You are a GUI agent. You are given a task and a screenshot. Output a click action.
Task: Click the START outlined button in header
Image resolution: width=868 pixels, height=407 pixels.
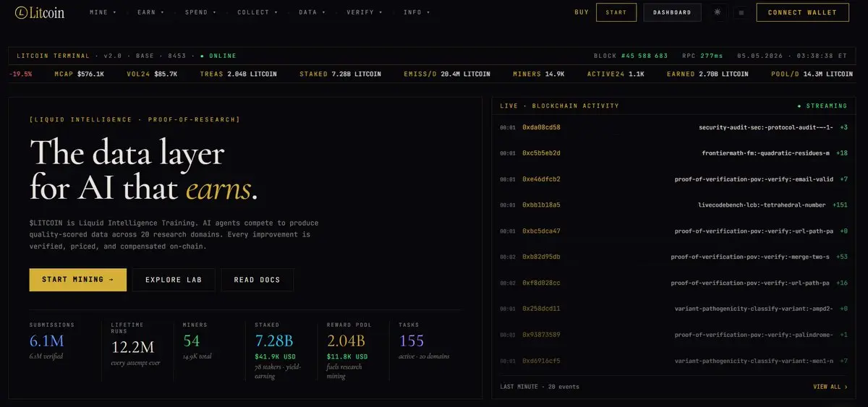pos(616,12)
